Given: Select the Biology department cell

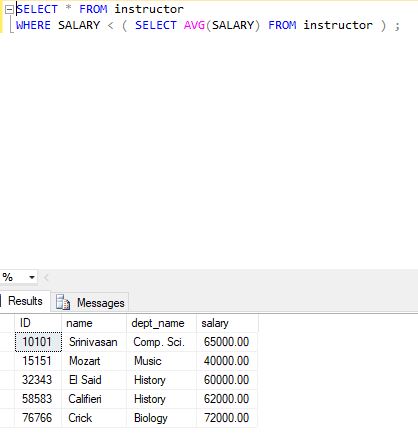Looking at the screenshot, I should pos(161,418).
